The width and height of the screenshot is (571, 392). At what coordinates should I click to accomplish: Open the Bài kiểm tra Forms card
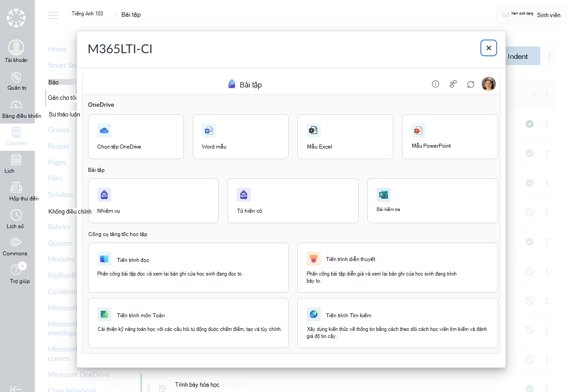(432, 201)
